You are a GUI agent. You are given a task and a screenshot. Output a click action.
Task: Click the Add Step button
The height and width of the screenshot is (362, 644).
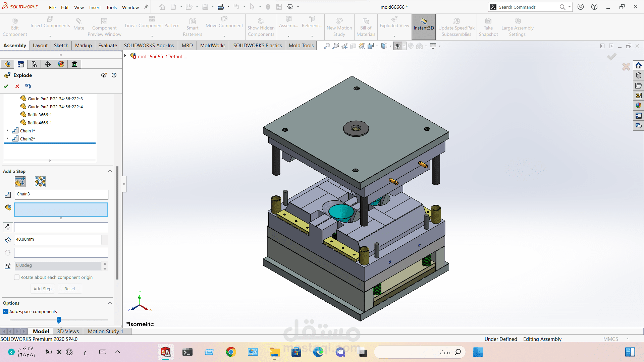pos(43,289)
